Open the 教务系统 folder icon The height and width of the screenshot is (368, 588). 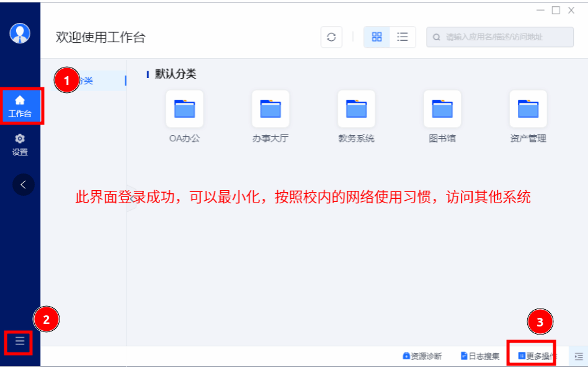(356, 110)
